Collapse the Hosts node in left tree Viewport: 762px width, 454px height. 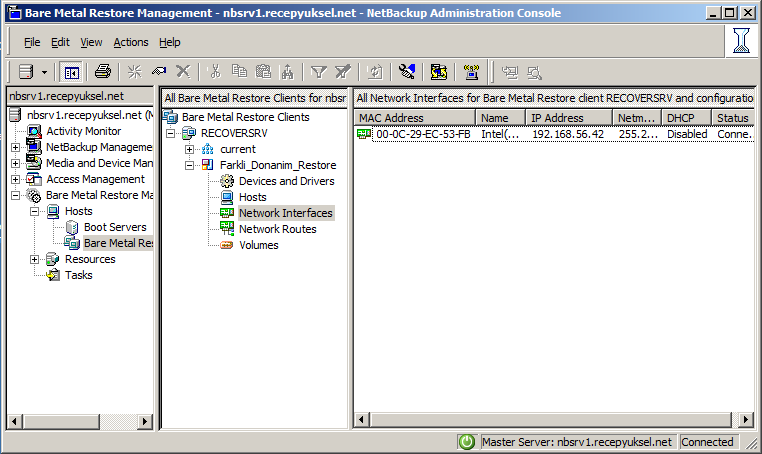(x=35, y=211)
